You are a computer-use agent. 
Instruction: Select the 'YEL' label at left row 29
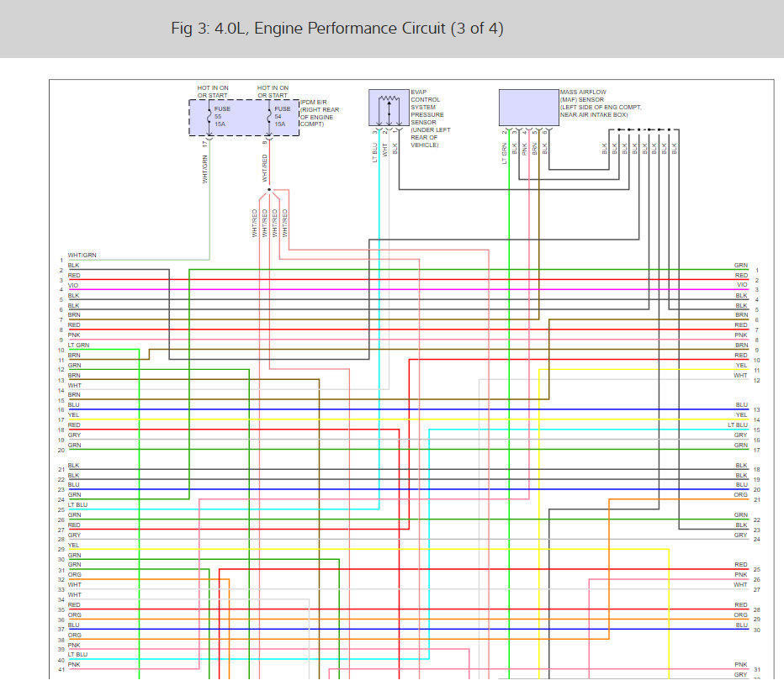pos(73,545)
